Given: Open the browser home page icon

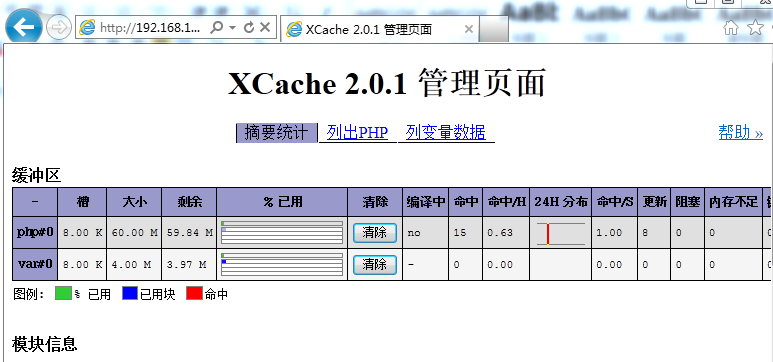Looking at the screenshot, I should click(x=731, y=27).
